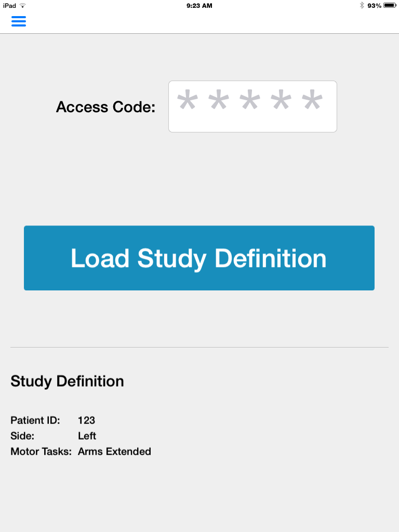
Task: Tap the Study Definition heading
Action: pyautogui.click(x=67, y=381)
